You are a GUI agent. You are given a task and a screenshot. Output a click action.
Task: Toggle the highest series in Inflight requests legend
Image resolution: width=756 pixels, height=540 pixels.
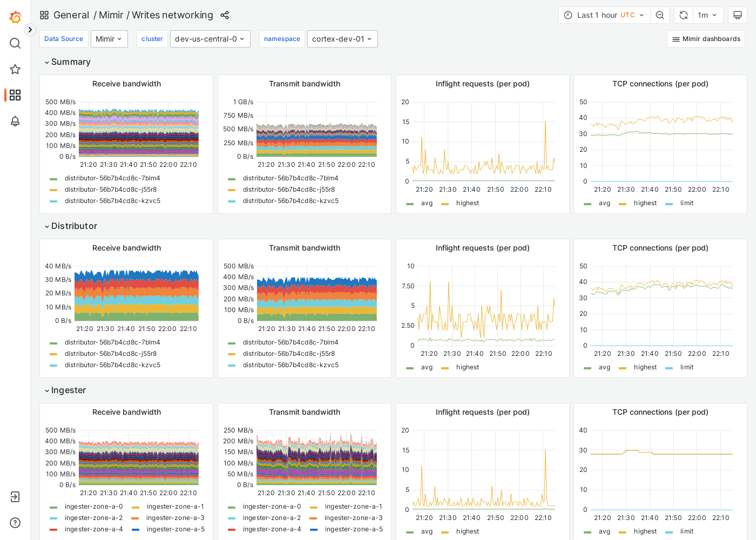click(x=468, y=203)
